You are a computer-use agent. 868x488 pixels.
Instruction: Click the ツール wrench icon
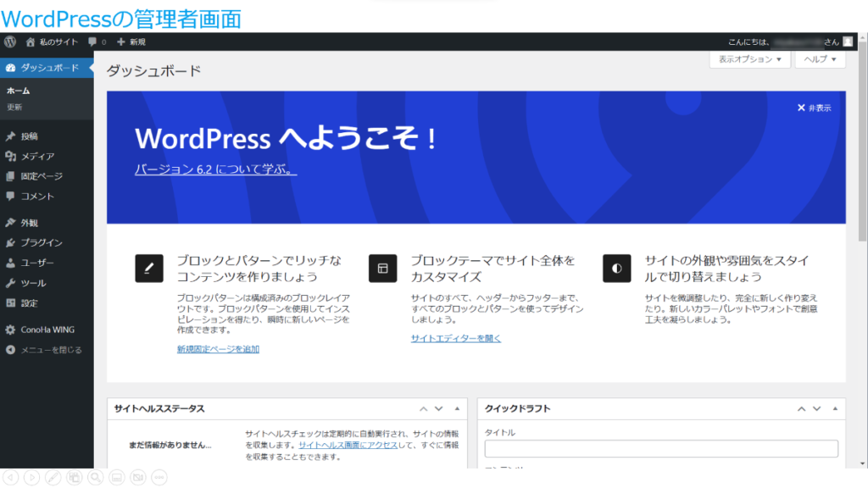pos(10,283)
